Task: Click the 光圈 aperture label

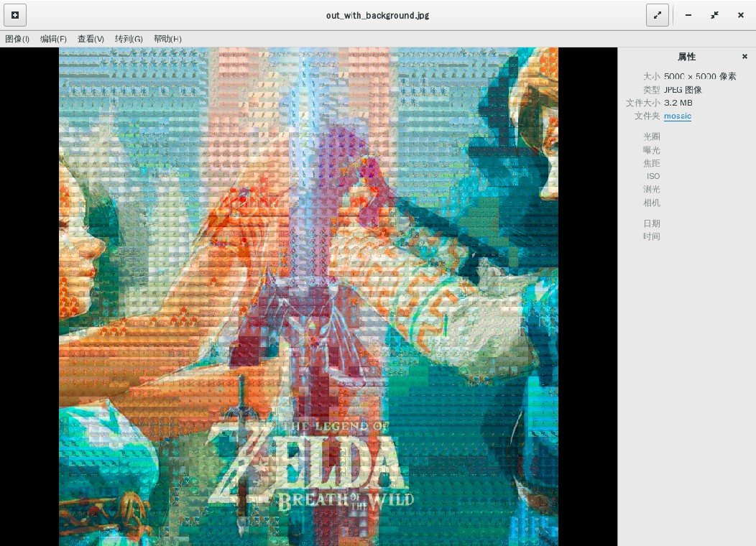Action: pos(651,137)
